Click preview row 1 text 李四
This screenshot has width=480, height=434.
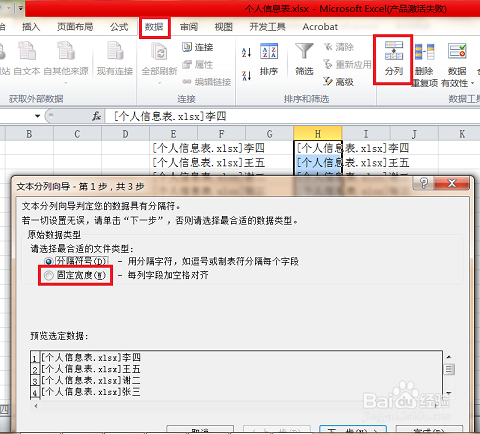pos(131,358)
